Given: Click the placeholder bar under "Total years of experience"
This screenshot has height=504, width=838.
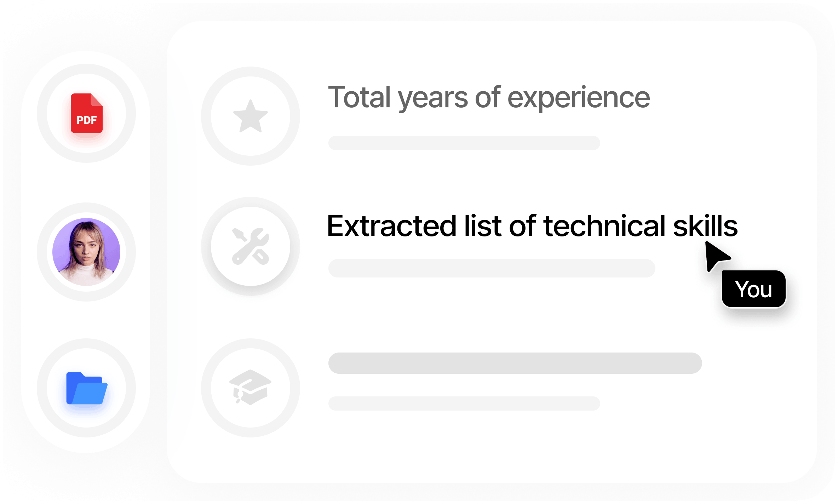Looking at the screenshot, I should coord(464,143).
